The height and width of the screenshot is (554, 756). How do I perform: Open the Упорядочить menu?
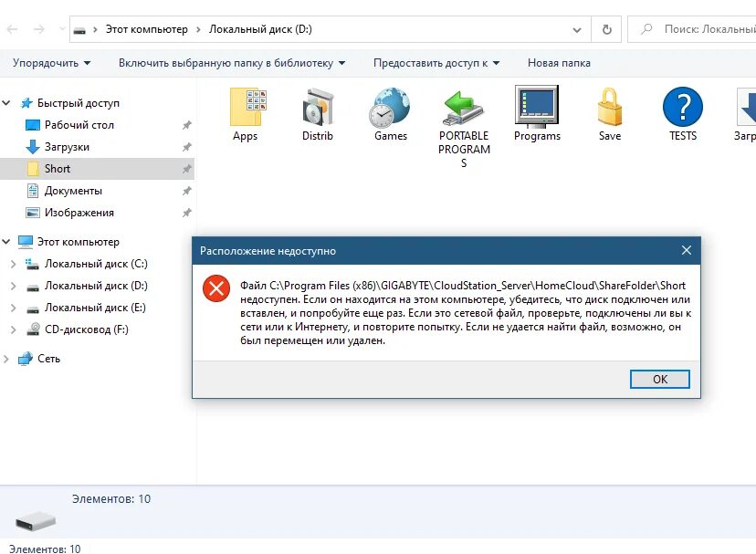click(52, 63)
